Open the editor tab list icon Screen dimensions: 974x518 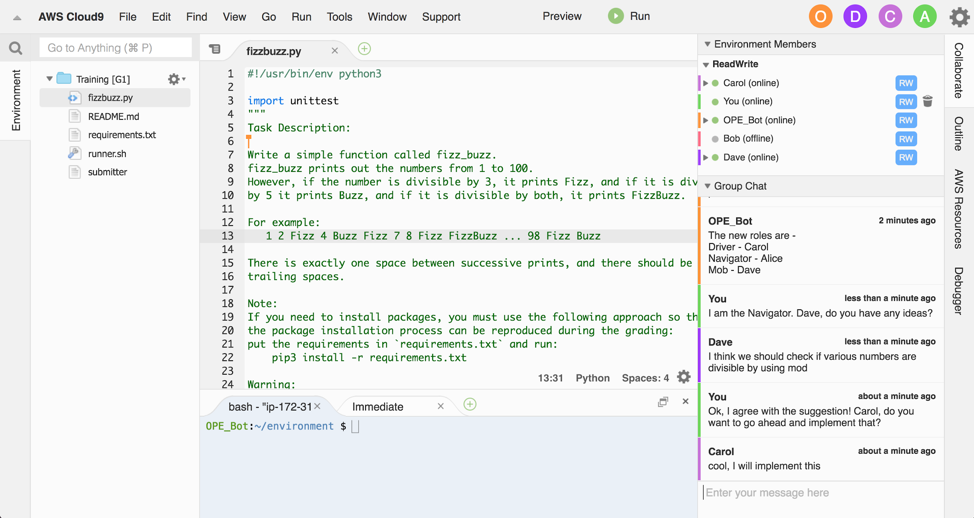pos(214,49)
